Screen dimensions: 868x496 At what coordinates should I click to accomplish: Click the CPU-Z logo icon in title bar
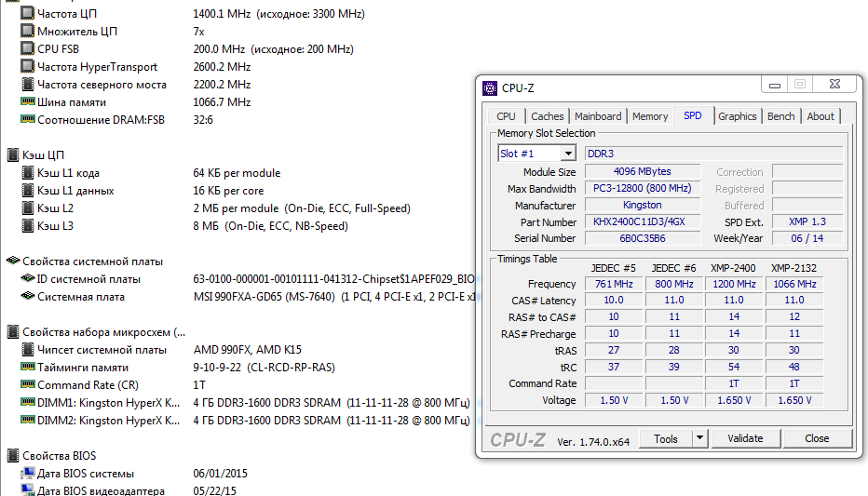[489, 87]
